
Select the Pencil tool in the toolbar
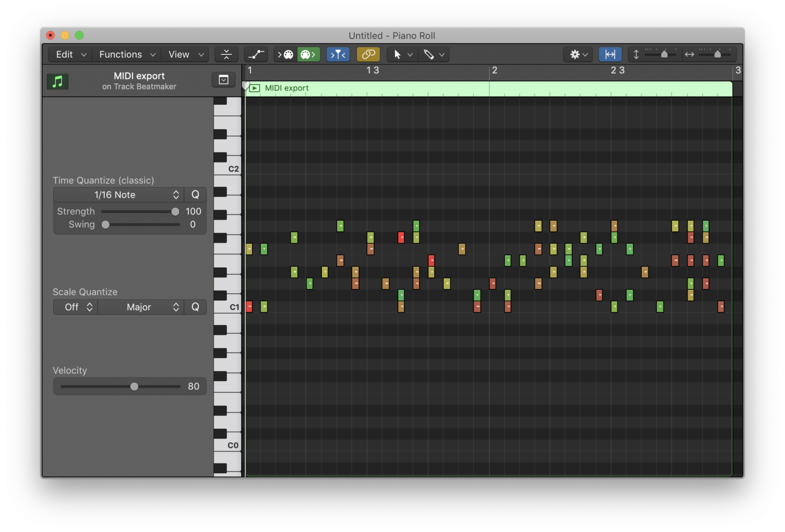click(x=429, y=54)
